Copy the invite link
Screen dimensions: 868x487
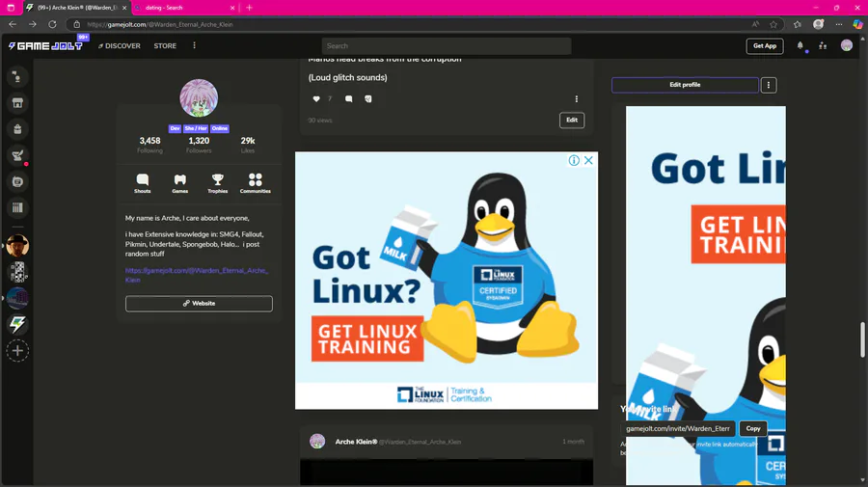coord(753,428)
